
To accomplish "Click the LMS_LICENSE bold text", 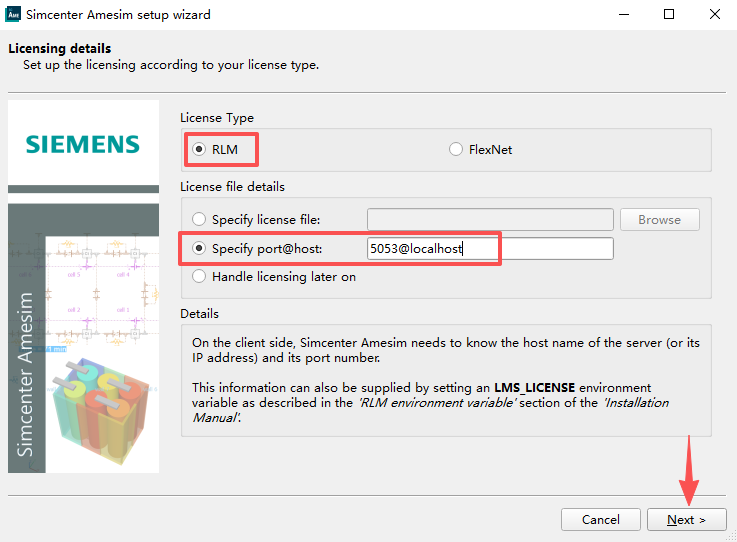I will [x=534, y=388].
